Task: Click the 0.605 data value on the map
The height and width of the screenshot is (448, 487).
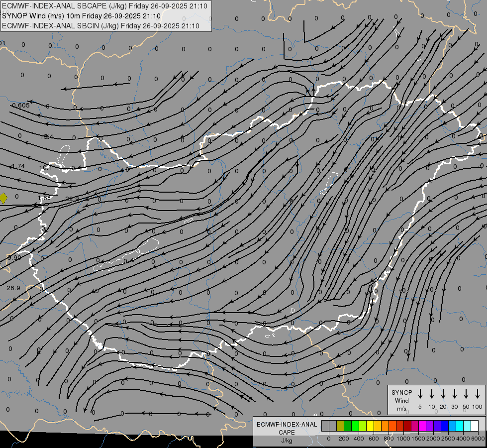Action: (21, 105)
